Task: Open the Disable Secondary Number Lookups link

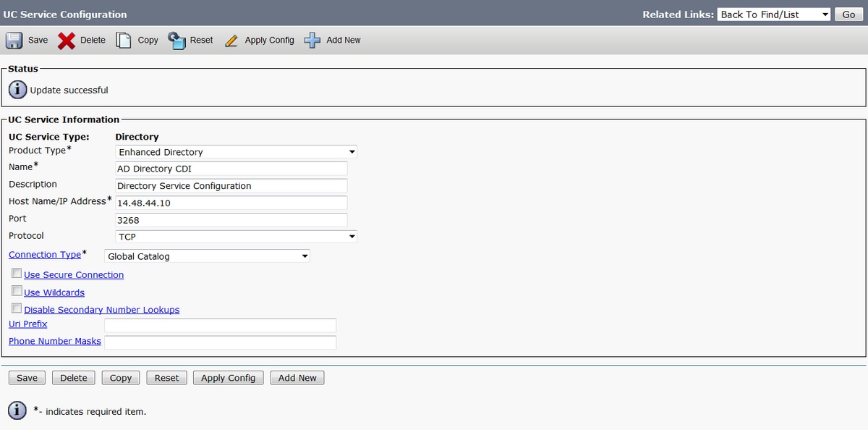Action: point(102,310)
